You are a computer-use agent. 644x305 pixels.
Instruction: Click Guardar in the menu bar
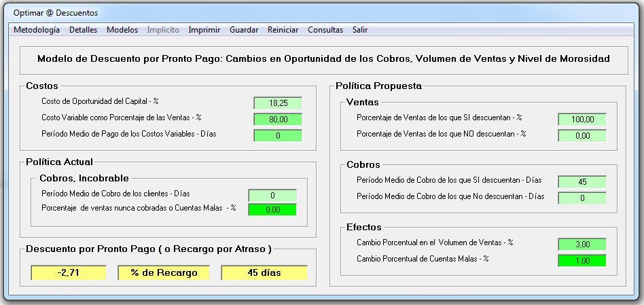click(x=244, y=30)
